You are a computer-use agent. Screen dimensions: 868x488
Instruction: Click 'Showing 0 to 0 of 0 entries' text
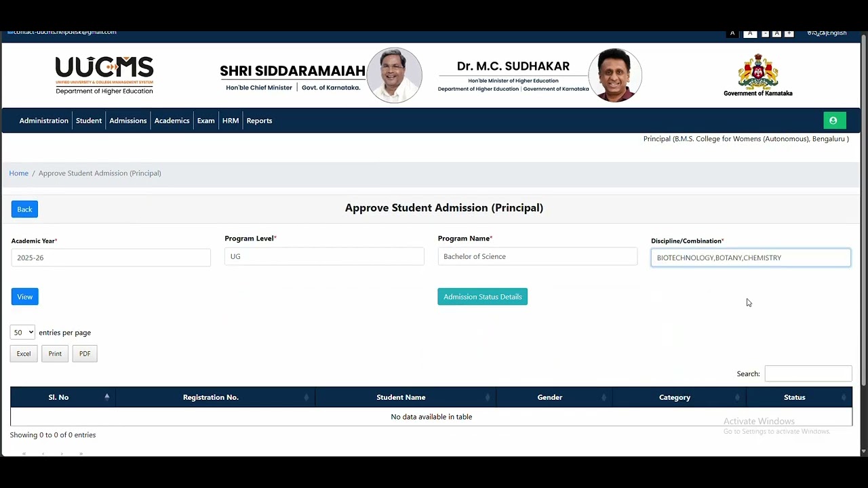(x=53, y=435)
